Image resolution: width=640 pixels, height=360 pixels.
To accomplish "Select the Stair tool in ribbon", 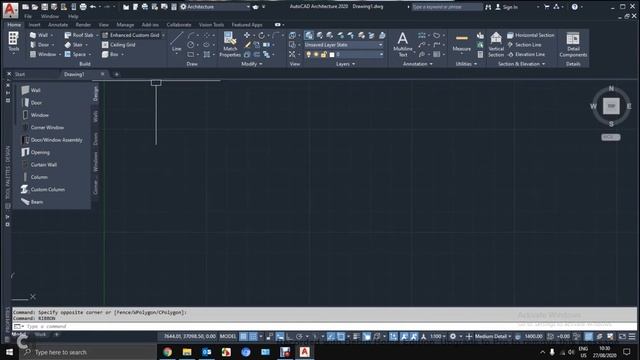I will tap(74, 45).
